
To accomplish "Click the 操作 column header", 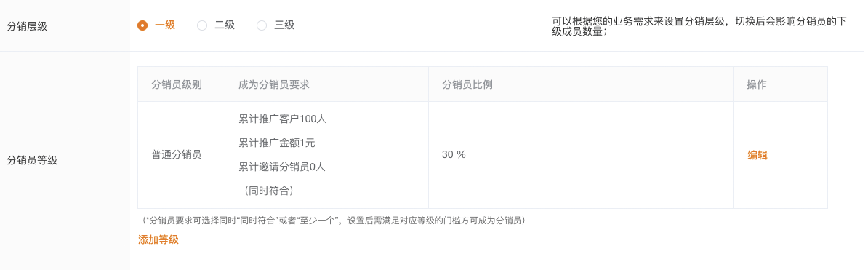I will [757, 85].
